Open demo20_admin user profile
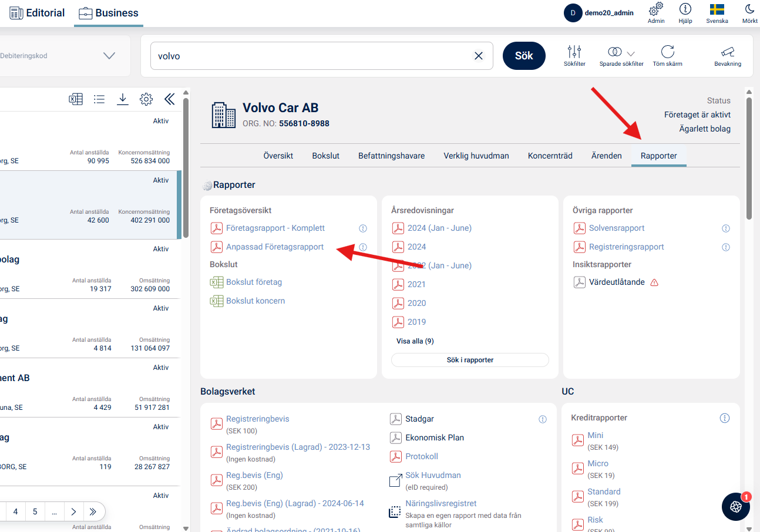760x532 pixels. [x=599, y=13]
